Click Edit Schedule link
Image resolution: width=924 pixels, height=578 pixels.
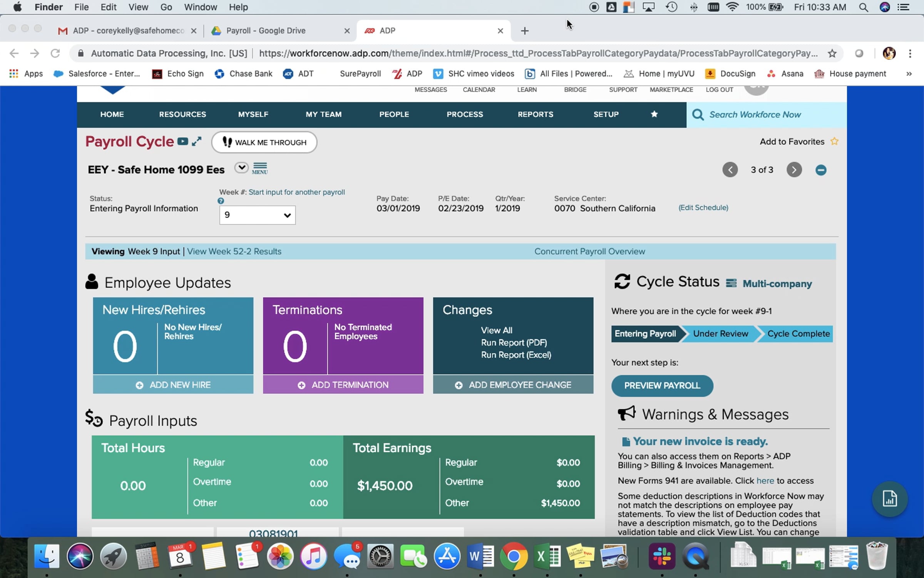point(703,208)
